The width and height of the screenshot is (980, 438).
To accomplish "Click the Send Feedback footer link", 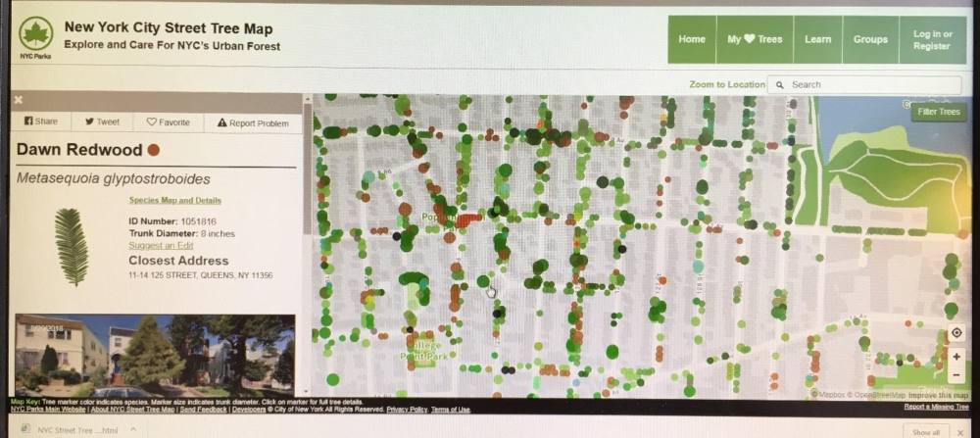I will (203, 410).
